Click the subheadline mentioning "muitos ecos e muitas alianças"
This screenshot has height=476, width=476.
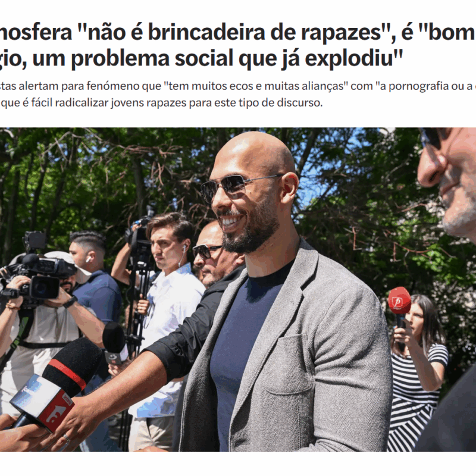pyautogui.click(x=238, y=86)
